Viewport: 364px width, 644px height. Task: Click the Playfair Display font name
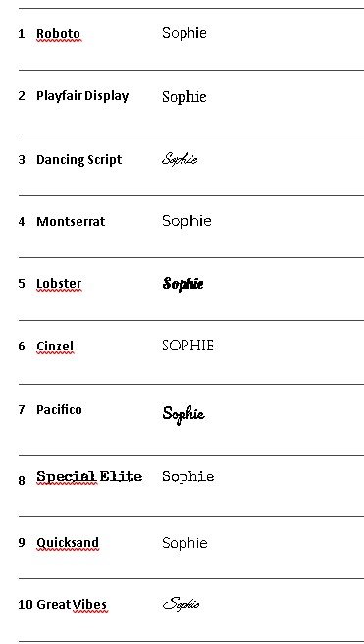point(82,96)
